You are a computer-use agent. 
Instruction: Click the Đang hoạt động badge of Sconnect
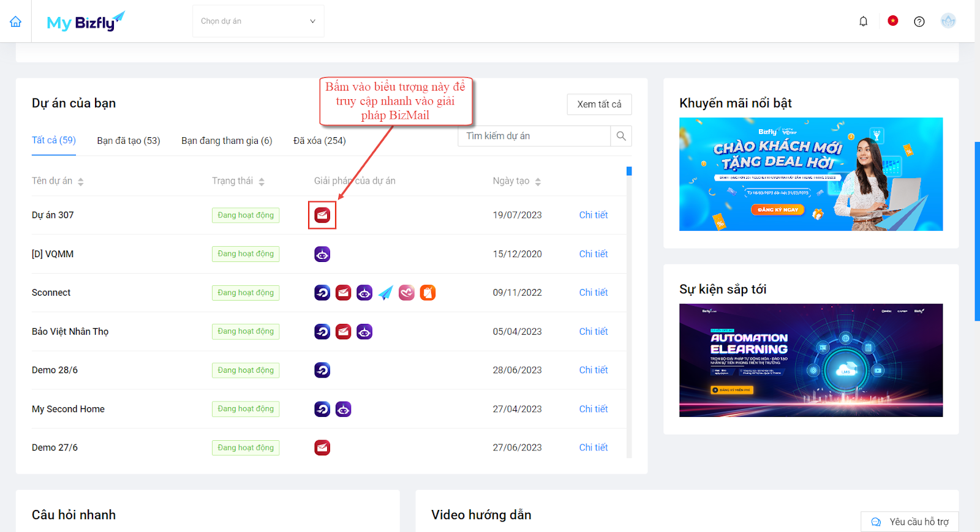coord(246,293)
